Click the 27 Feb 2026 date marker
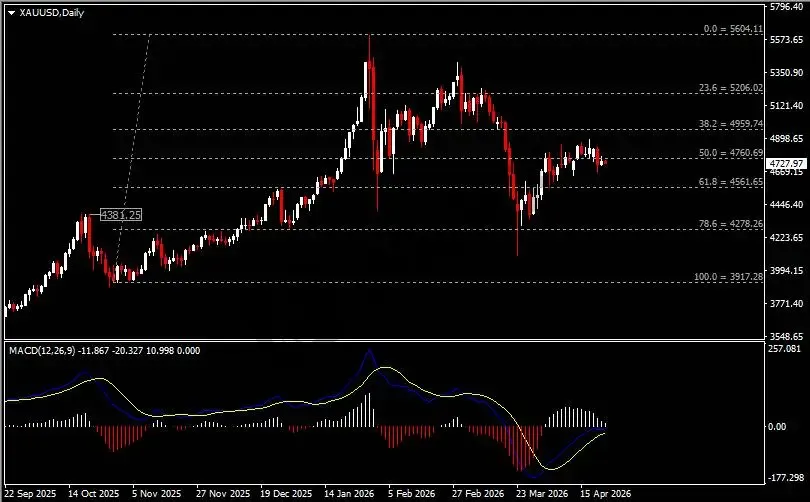810x502 pixels. [478, 494]
